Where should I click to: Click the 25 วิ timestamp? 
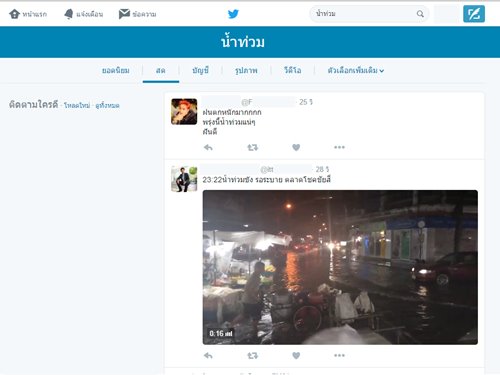pyautogui.click(x=306, y=102)
